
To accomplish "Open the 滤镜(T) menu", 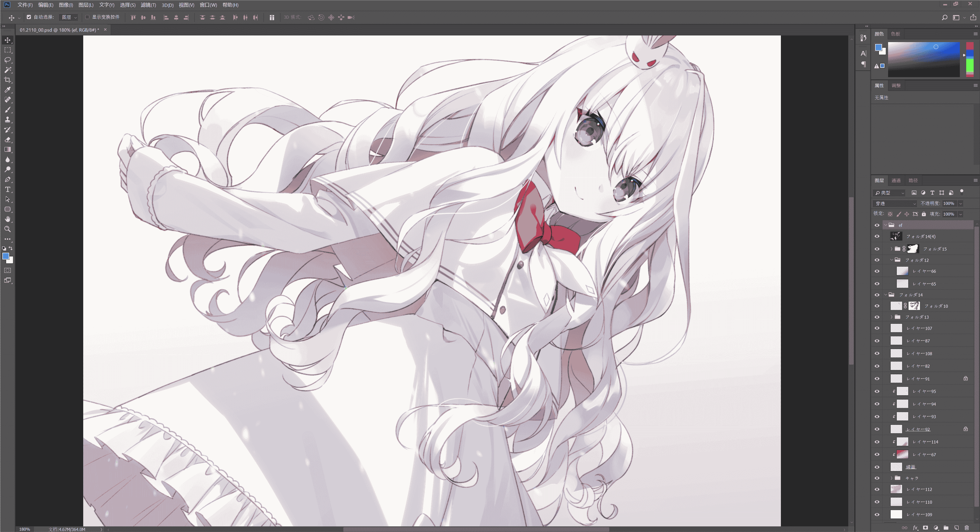I will click(148, 5).
